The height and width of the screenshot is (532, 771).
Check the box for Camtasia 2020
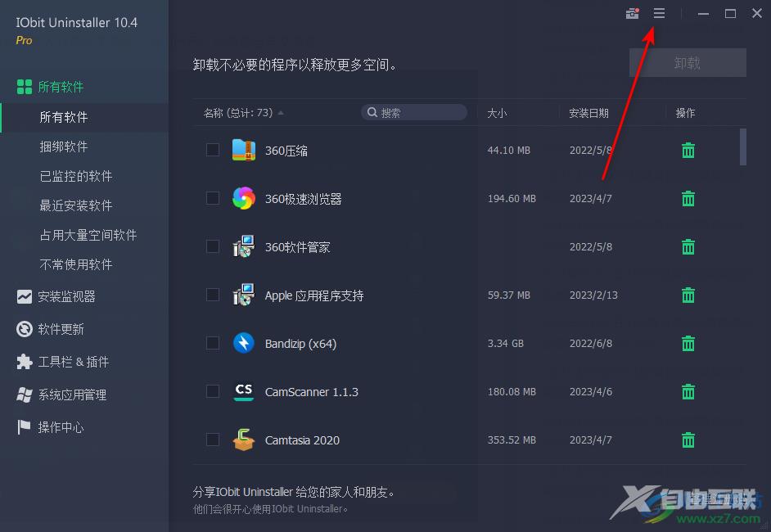pyautogui.click(x=213, y=440)
